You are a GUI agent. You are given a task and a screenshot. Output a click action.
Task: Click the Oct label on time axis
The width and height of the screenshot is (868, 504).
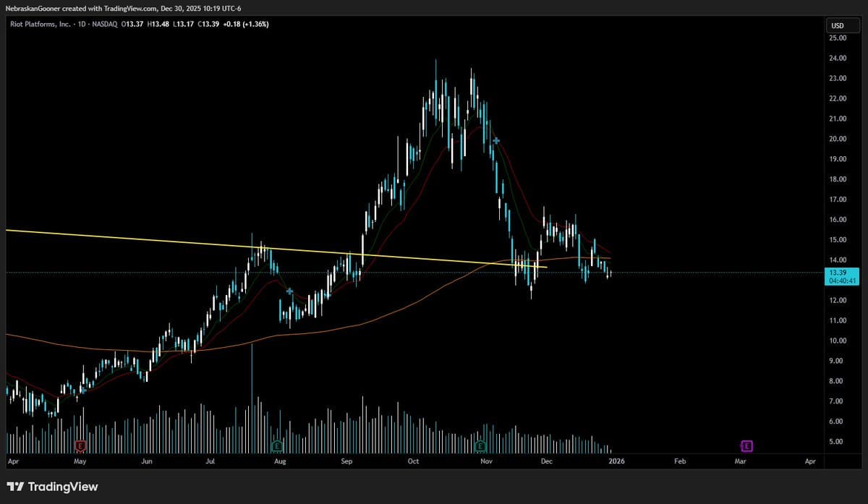413,461
